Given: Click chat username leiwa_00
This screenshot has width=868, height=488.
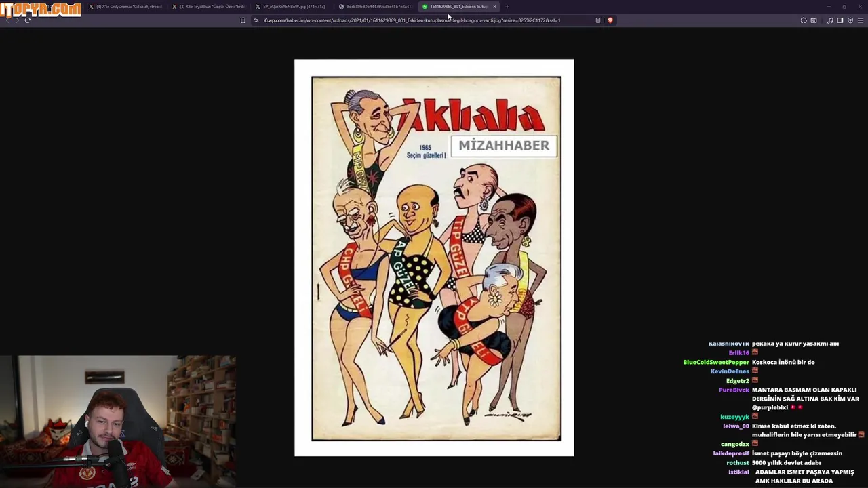Looking at the screenshot, I should click(x=736, y=426).
